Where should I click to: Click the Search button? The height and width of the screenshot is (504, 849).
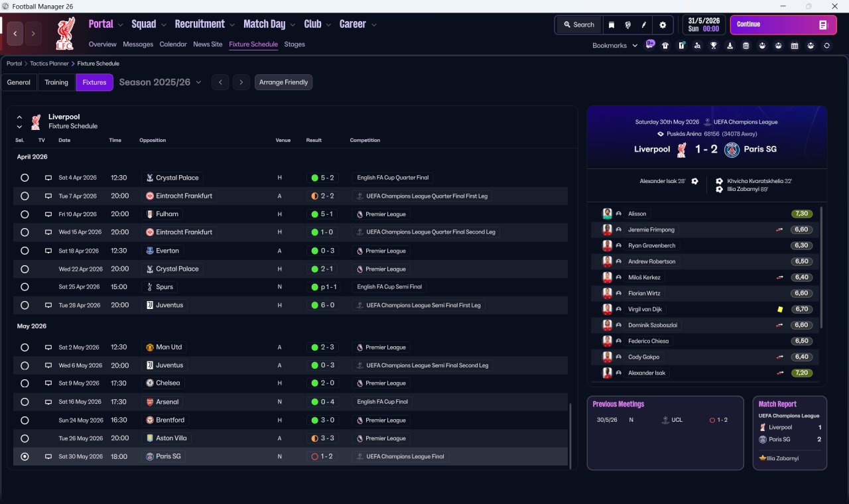click(578, 25)
